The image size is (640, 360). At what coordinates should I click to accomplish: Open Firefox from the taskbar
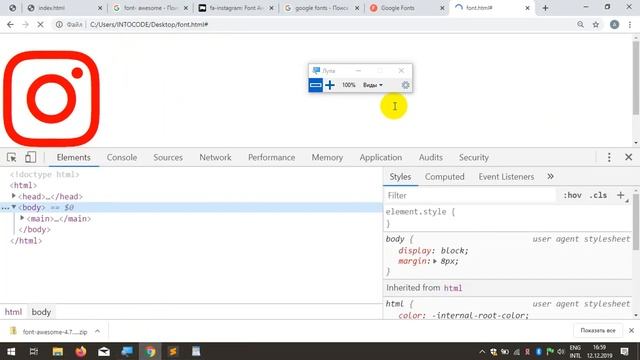pos(81,351)
